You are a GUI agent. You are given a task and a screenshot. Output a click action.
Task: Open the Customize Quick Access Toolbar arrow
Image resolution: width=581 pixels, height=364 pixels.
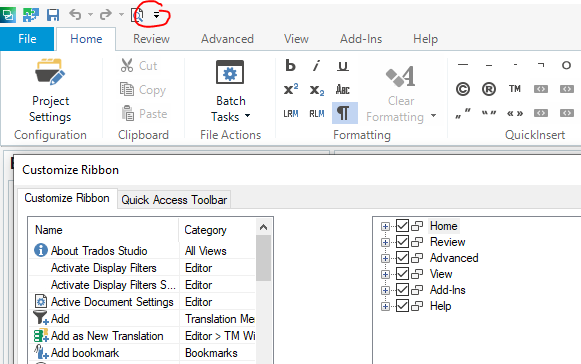(x=156, y=15)
